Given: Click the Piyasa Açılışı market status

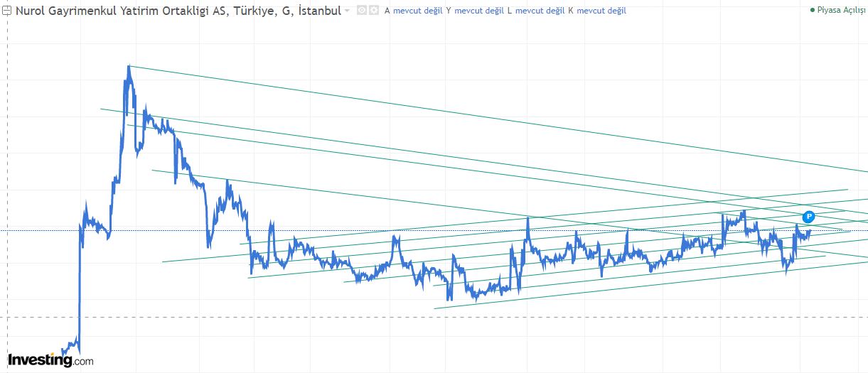Looking at the screenshot, I should click(x=837, y=11).
